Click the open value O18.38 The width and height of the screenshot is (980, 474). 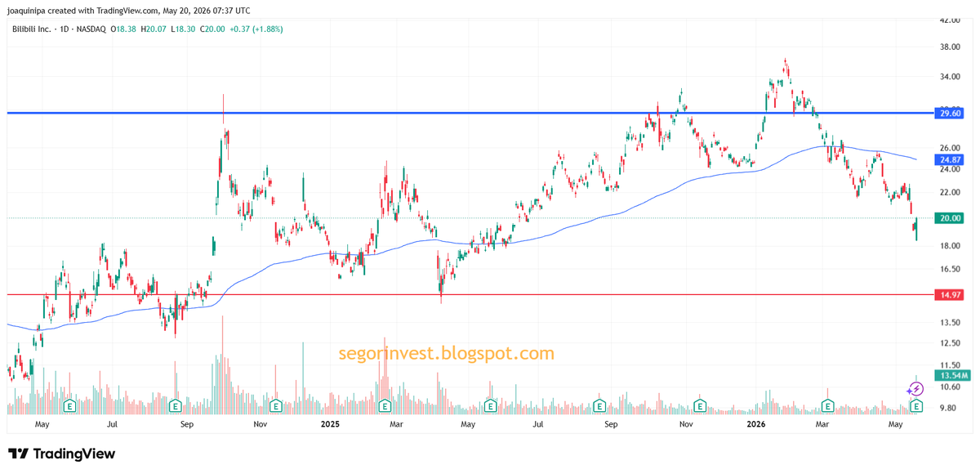click(x=122, y=29)
